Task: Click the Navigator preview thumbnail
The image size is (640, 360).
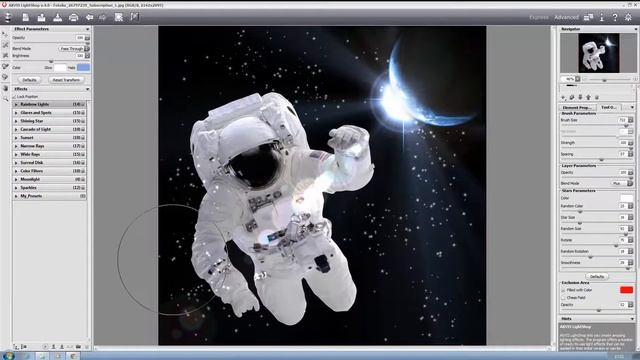Action: click(598, 53)
